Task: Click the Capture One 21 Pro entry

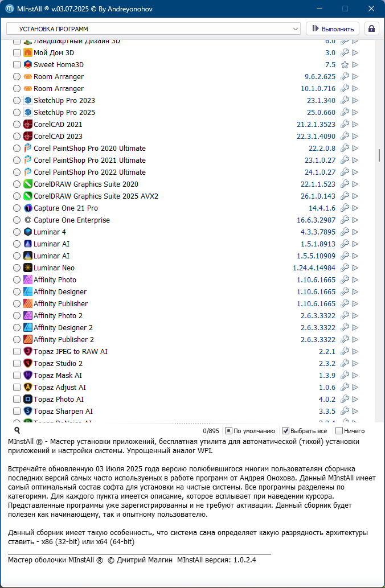Action: point(65,208)
